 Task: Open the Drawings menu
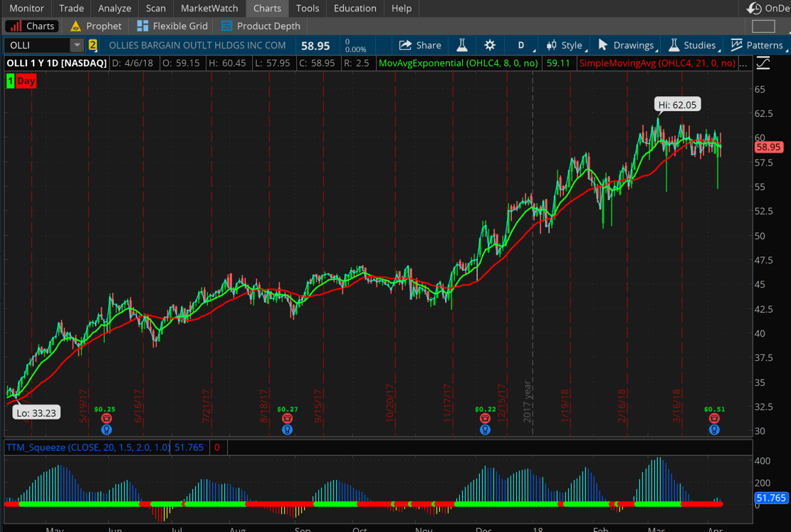(x=627, y=45)
